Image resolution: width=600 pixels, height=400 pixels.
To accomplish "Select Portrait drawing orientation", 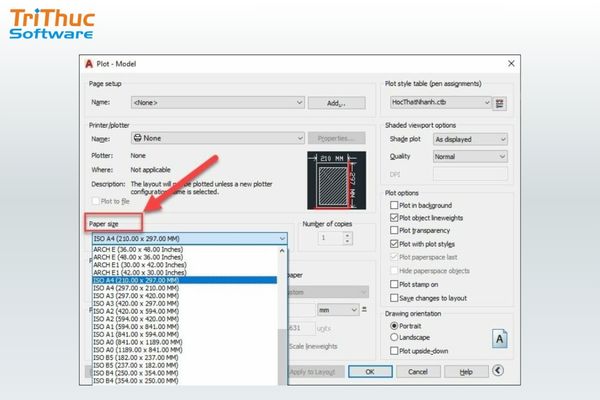I will click(x=394, y=326).
